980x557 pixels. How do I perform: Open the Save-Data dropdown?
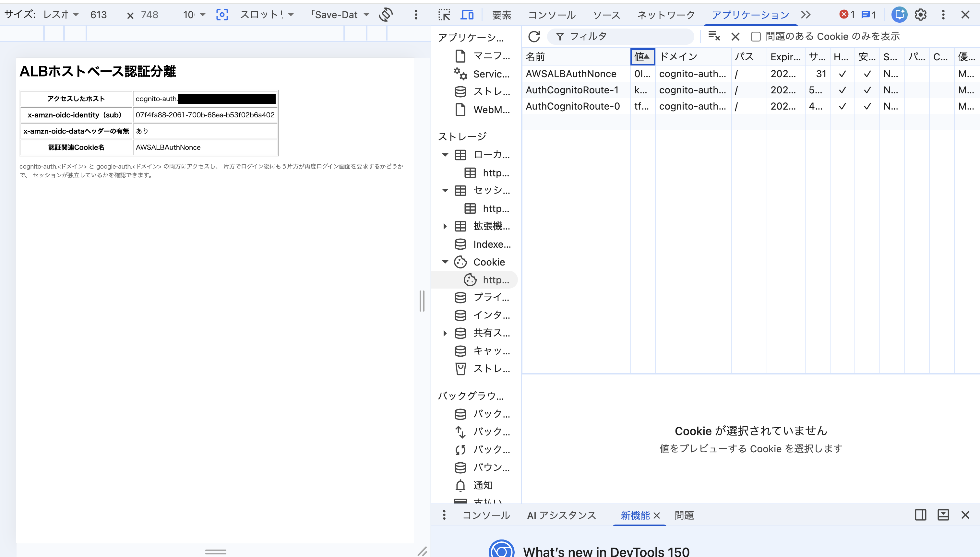(340, 15)
